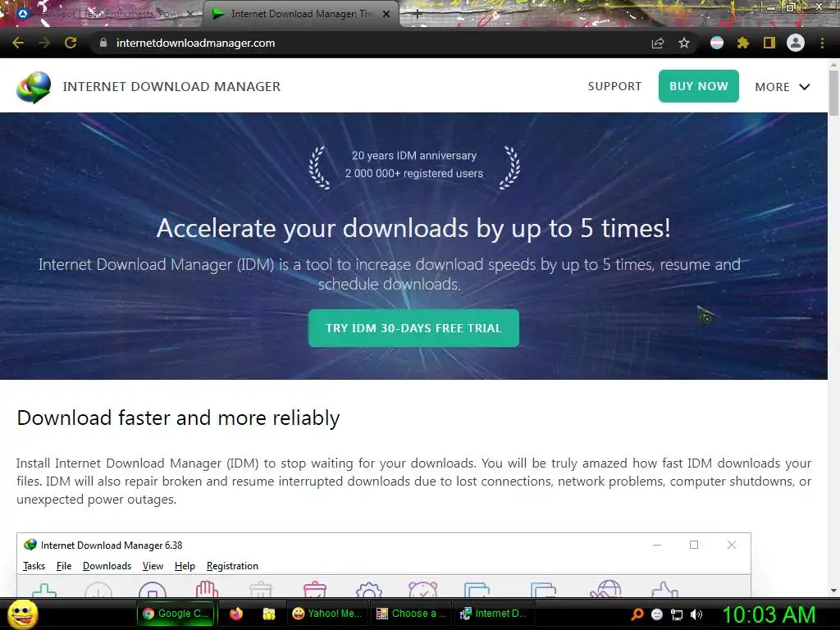Click the browser back arrow
This screenshot has width=840, height=630.
[x=18, y=43]
